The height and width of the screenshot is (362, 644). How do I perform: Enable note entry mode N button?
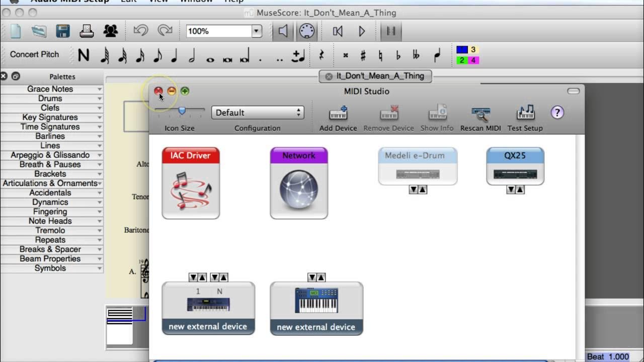[84, 55]
